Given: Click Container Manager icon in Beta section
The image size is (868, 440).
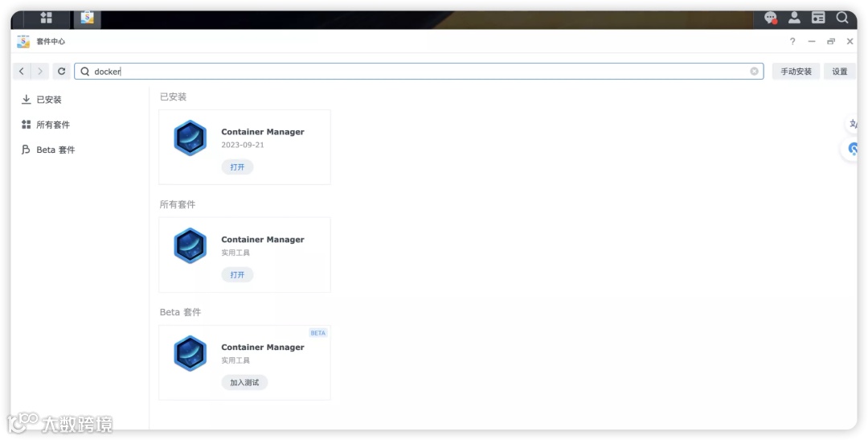Looking at the screenshot, I should pyautogui.click(x=190, y=353).
